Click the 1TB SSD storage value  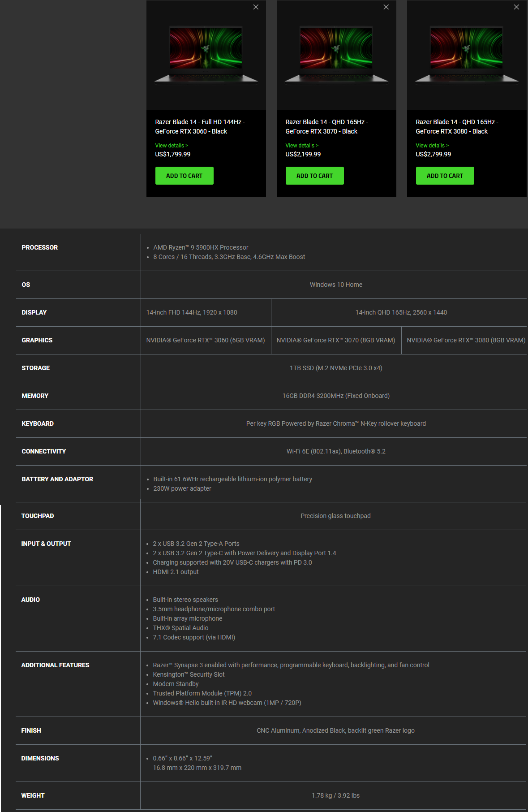(336, 368)
